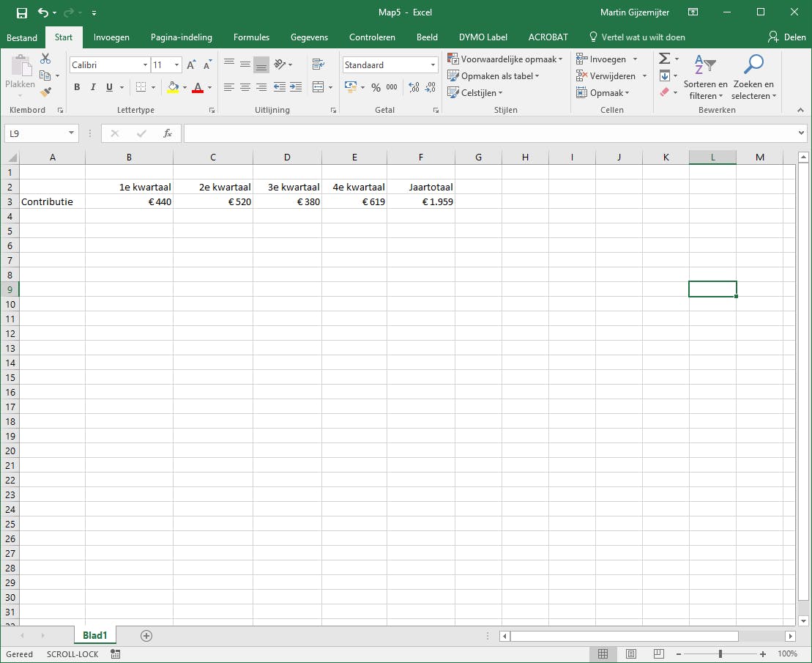Image resolution: width=812 pixels, height=663 pixels.
Task: Switch to Normal view in status bar
Action: click(603, 654)
